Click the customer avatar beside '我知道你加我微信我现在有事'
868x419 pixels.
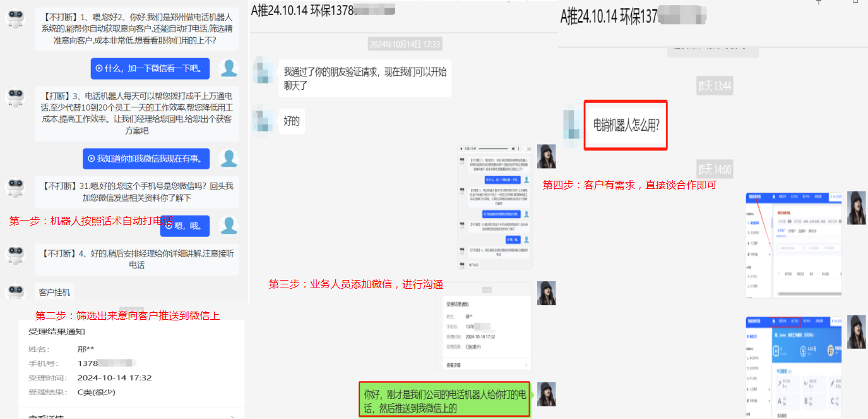(228, 159)
